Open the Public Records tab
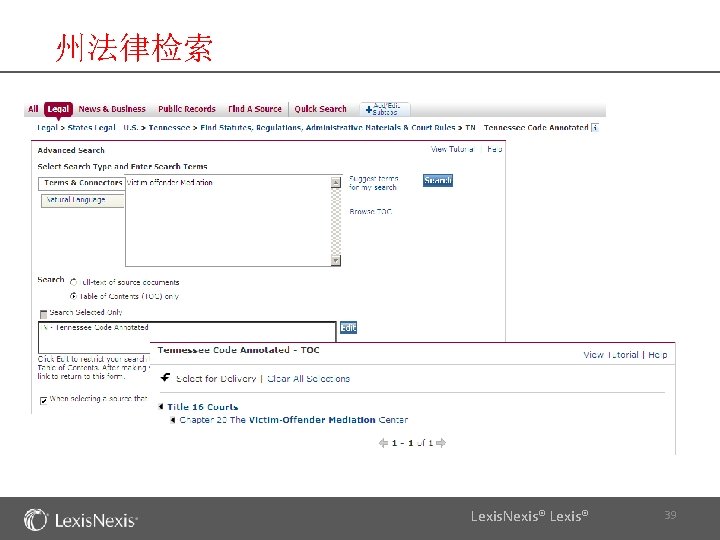The width and height of the screenshot is (720, 540). point(187,109)
